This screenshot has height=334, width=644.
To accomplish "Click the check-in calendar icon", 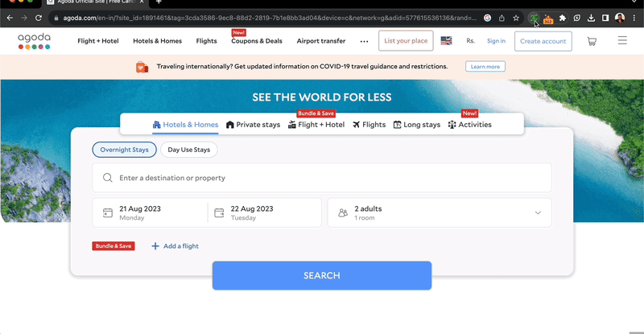I will tap(108, 212).
